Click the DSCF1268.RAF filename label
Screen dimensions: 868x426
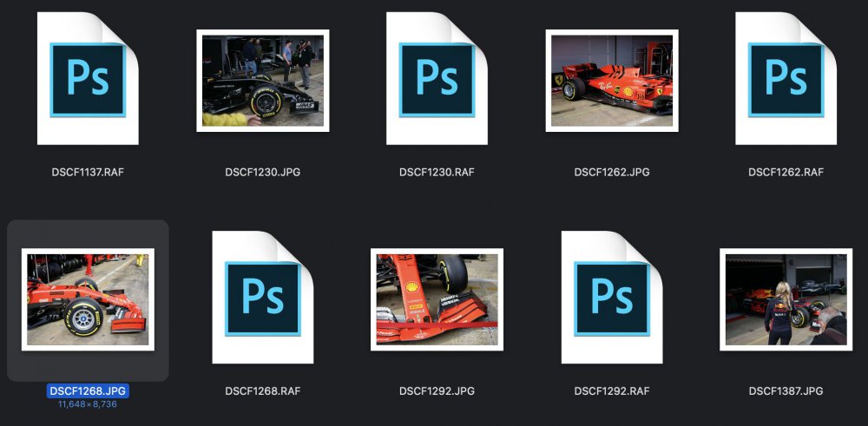click(x=262, y=391)
